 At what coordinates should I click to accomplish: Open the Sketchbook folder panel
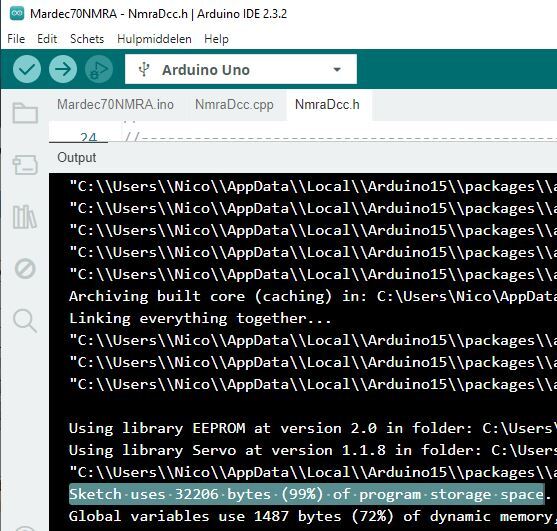[x=25, y=113]
